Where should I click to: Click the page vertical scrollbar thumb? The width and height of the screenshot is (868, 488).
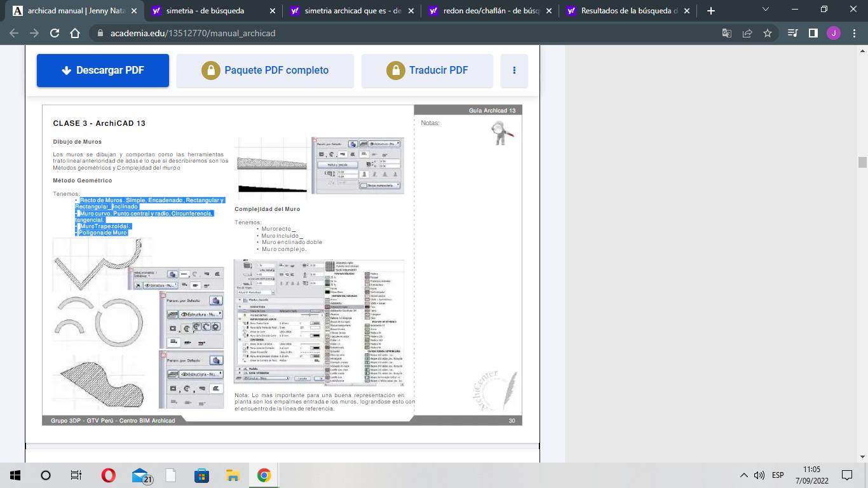click(x=862, y=162)
